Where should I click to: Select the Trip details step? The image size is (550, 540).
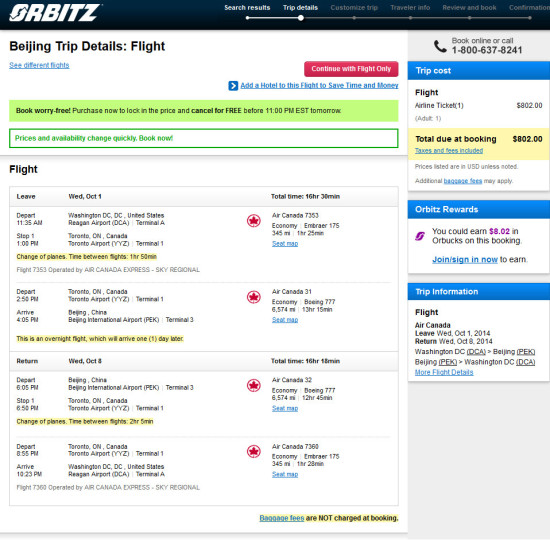pos(300,8)
